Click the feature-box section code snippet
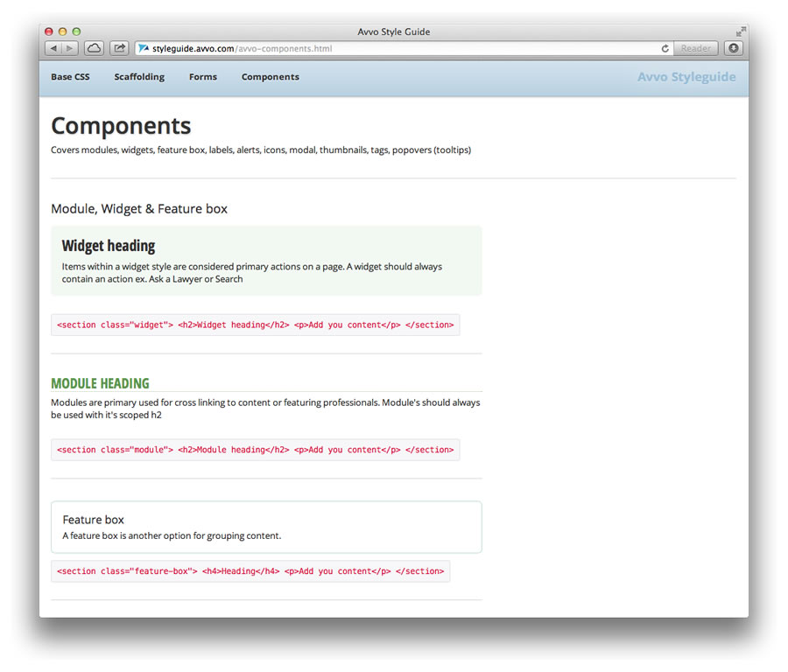This screenshot has height=672, width=788. pos(250,571)
